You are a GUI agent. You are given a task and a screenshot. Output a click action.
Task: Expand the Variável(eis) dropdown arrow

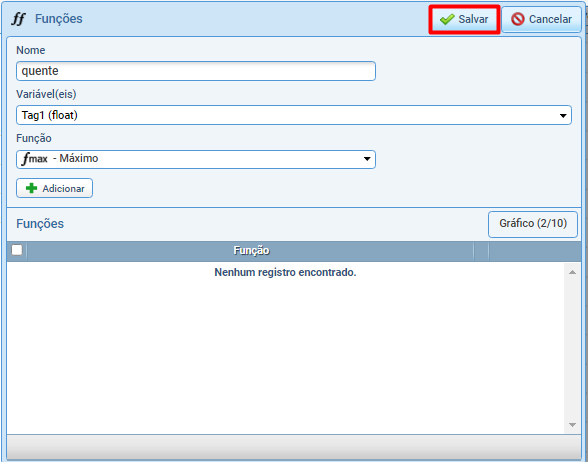[x=563, y=116]
